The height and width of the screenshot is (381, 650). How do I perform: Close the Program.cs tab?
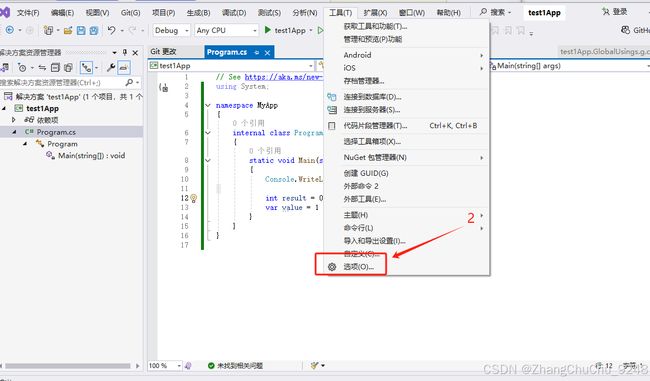coord(267,53)
